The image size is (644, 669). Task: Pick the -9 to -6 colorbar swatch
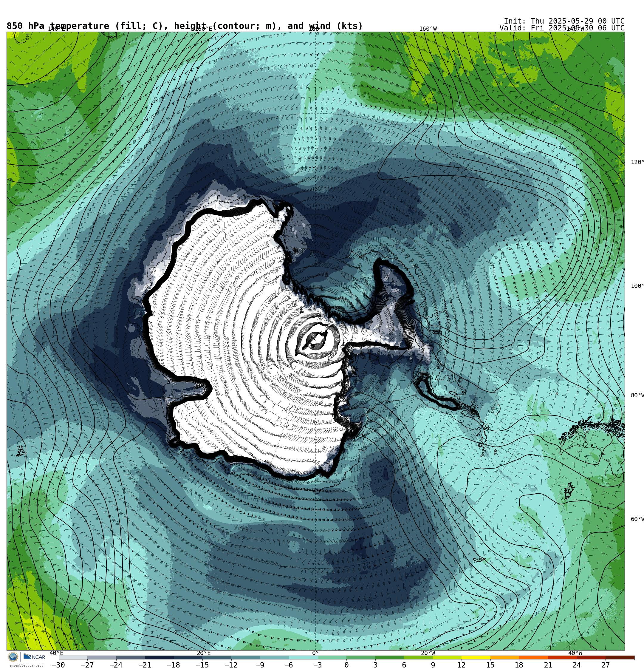(x=274, y=657)
